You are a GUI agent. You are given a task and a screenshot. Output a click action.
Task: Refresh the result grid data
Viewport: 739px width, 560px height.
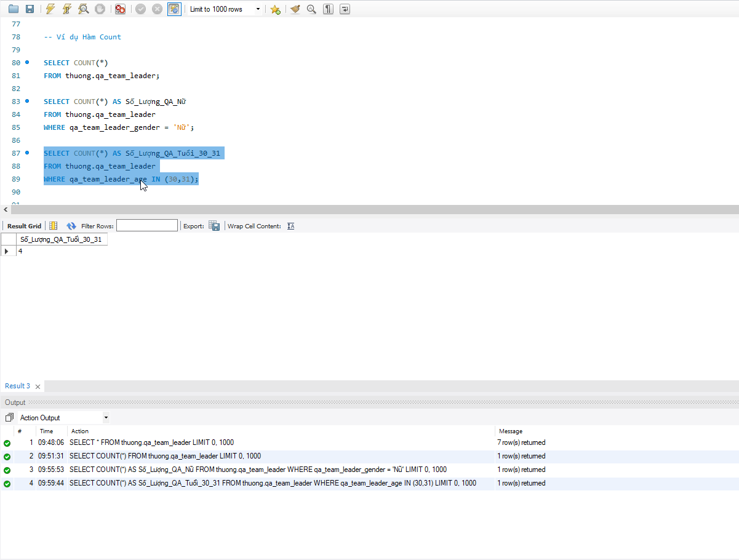pos(71,226)
